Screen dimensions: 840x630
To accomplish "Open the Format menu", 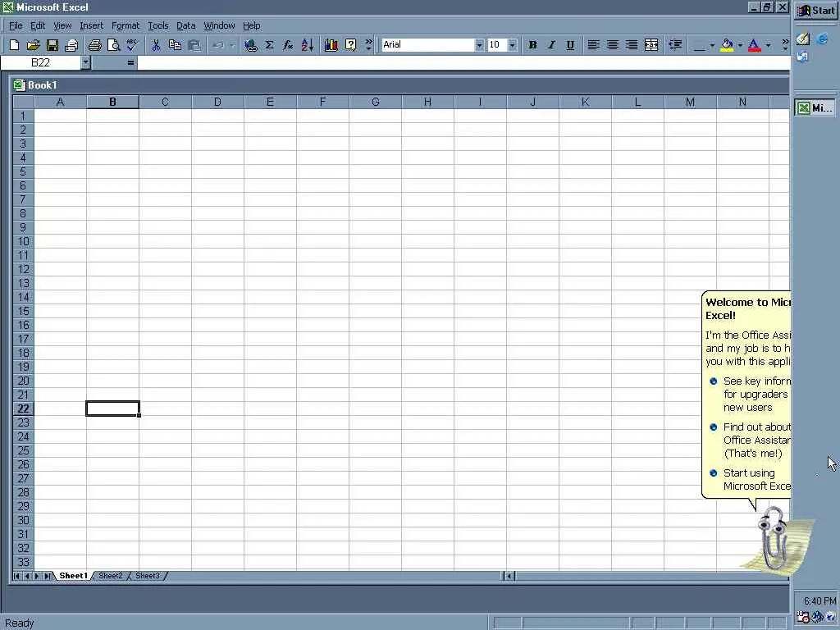I will tap(126, 25).
